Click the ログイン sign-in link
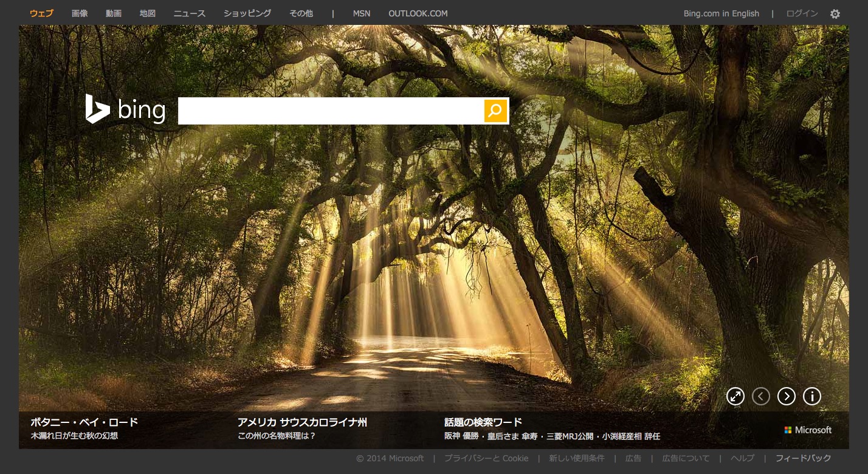868x474 pixels. pyautogui.click(x=802, y=13)
